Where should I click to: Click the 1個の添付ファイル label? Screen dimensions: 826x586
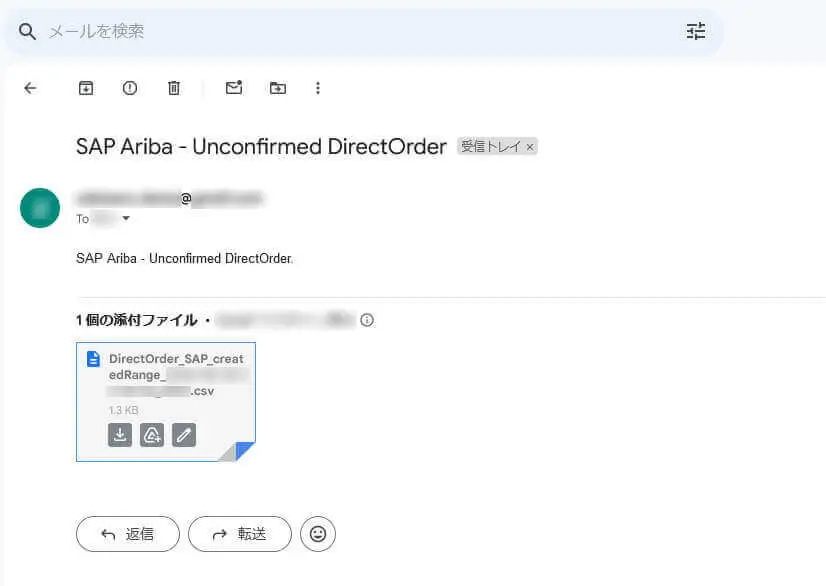136,320
